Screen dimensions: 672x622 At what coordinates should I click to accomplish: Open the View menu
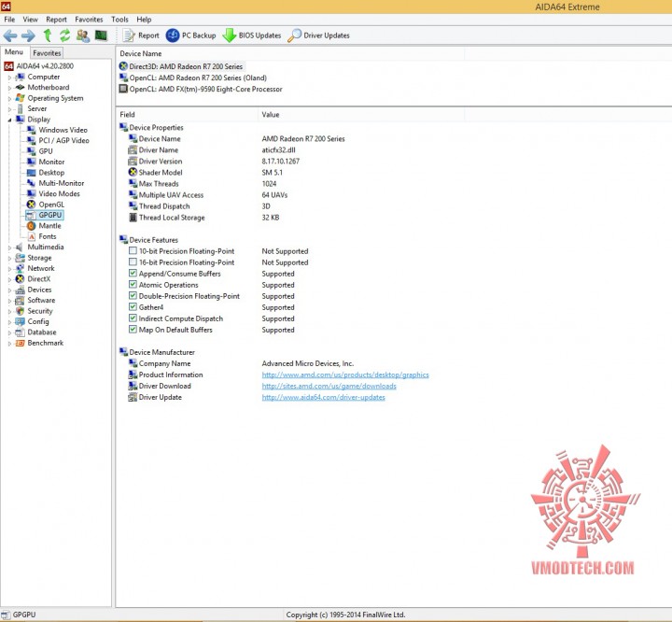pos(31,20)
